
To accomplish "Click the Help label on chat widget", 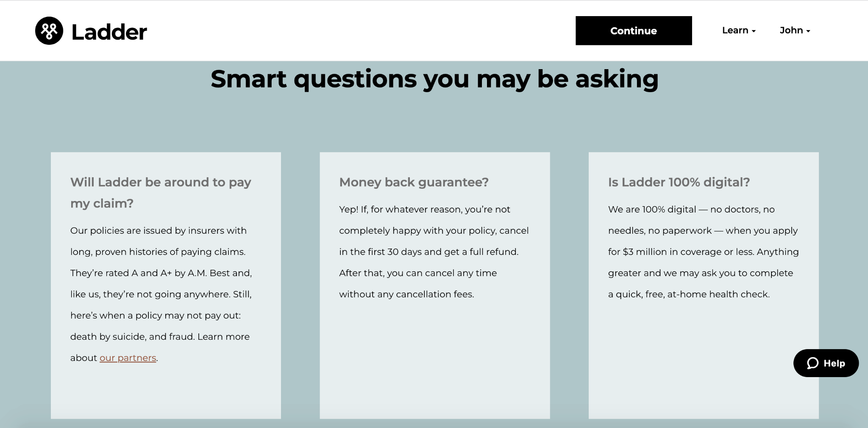I will [834, 364].
